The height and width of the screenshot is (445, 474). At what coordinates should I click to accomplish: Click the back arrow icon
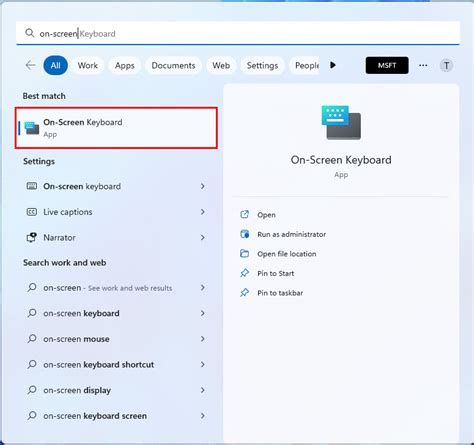pyautogui.click(x=30, y=65)
